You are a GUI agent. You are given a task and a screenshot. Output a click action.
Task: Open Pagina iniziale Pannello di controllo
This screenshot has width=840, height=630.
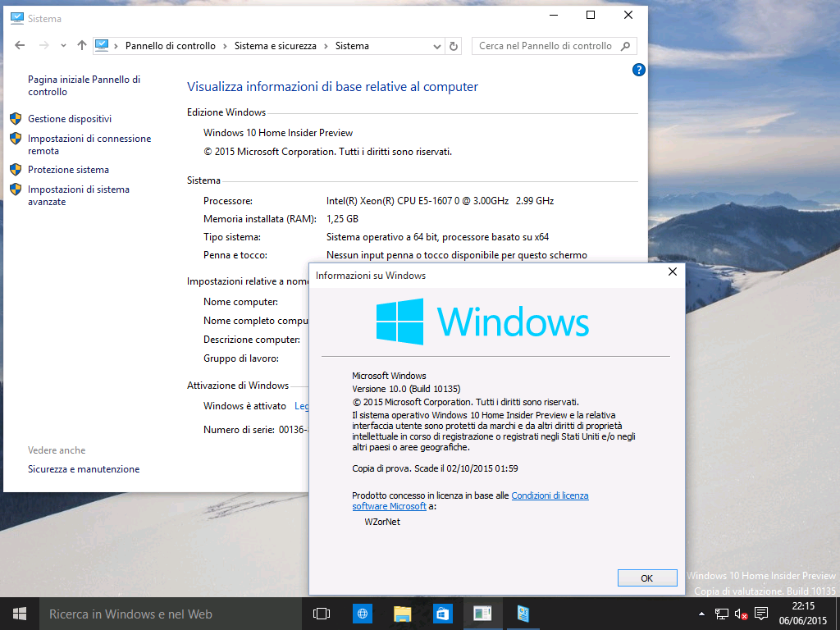click(x=84, y=85)
